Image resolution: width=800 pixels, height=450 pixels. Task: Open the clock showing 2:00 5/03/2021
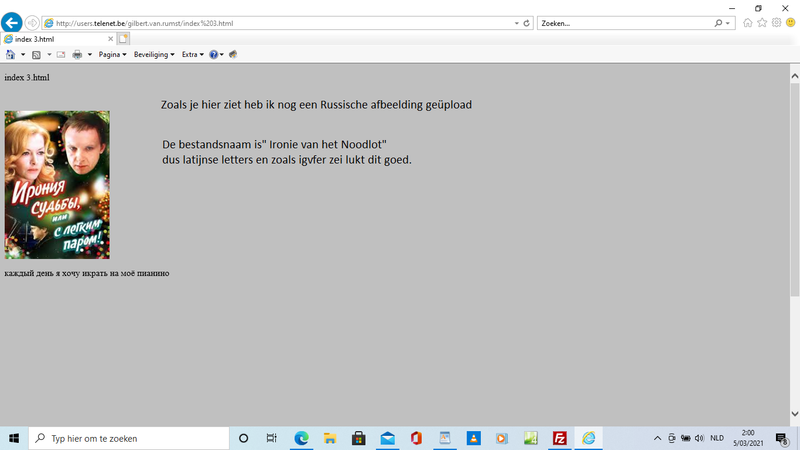click(748, 438)
